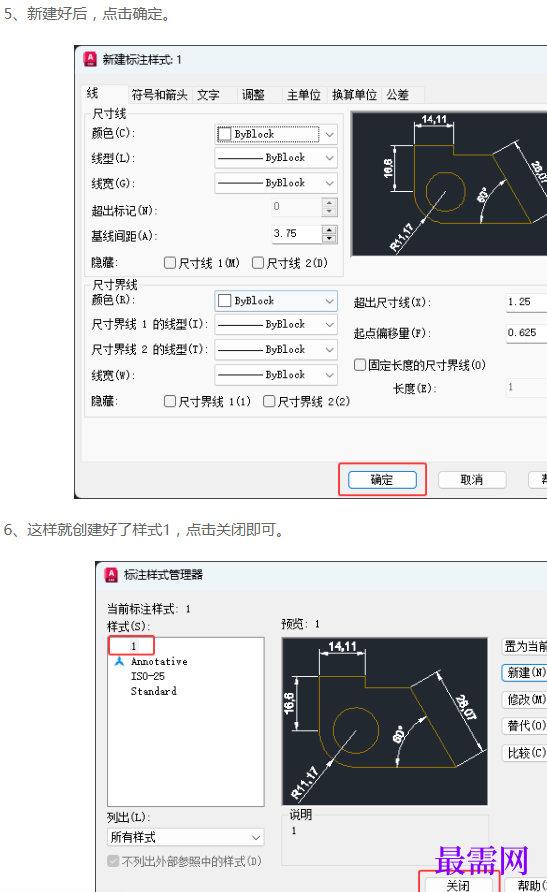
Task: Click the 预览: 1 preview image
Action: tap(385, 721)
